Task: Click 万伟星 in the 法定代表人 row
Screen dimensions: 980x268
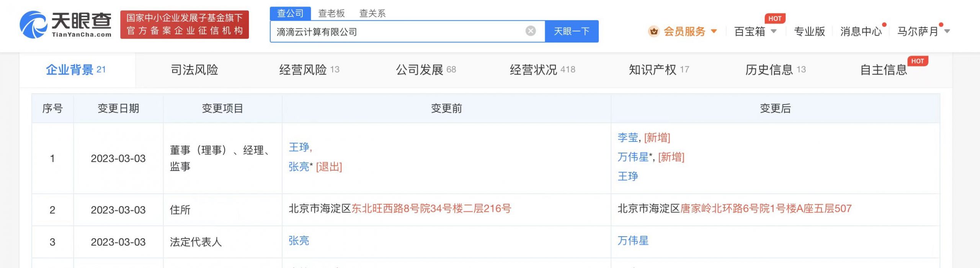Action: [x=633, y=240]
